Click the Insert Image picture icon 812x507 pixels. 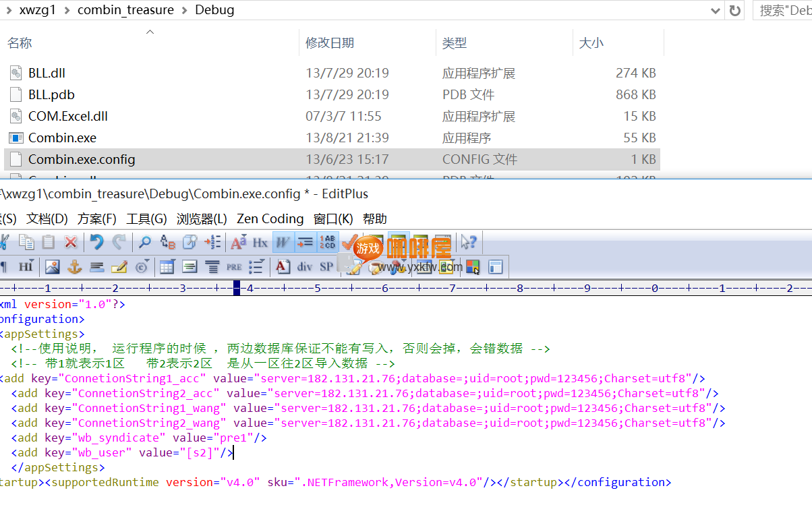point(52,267)
